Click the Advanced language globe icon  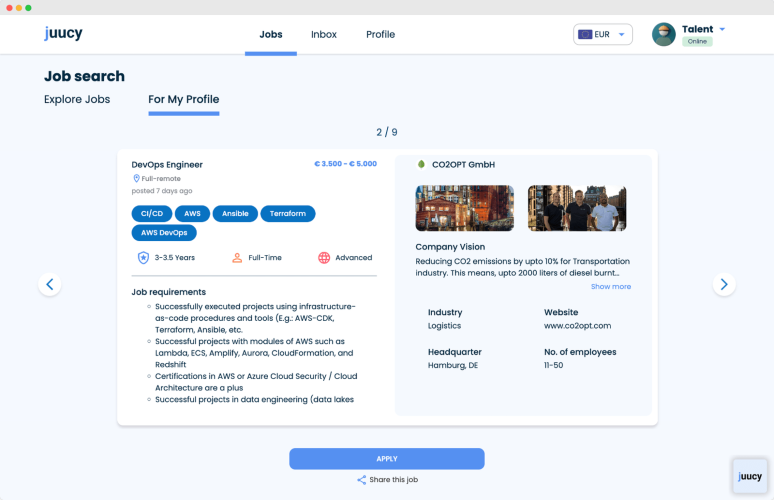(x=324, y=258)
